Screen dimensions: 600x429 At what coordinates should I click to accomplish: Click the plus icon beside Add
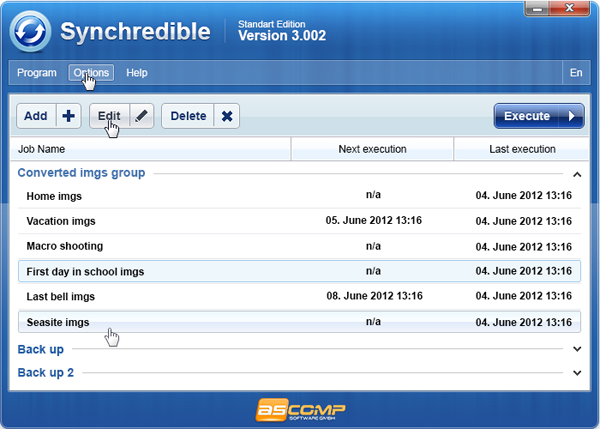[x=69, y=116]
